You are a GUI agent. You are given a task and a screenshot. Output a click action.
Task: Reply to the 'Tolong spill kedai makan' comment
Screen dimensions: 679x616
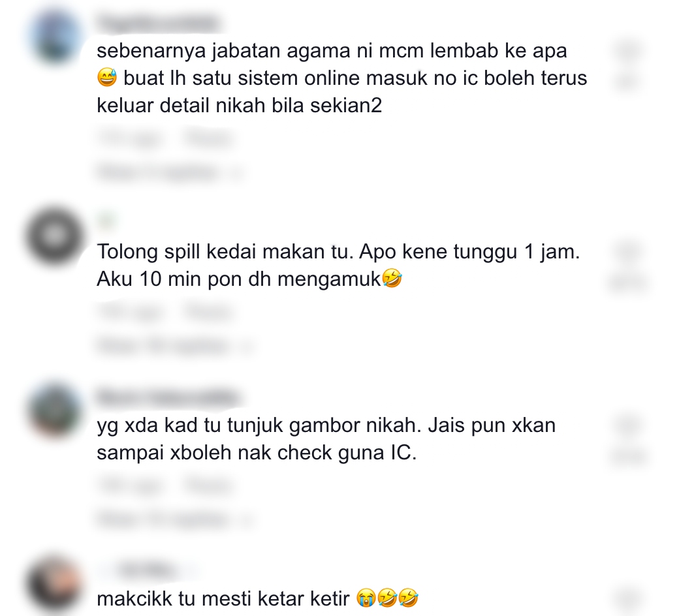click(208, 313)
